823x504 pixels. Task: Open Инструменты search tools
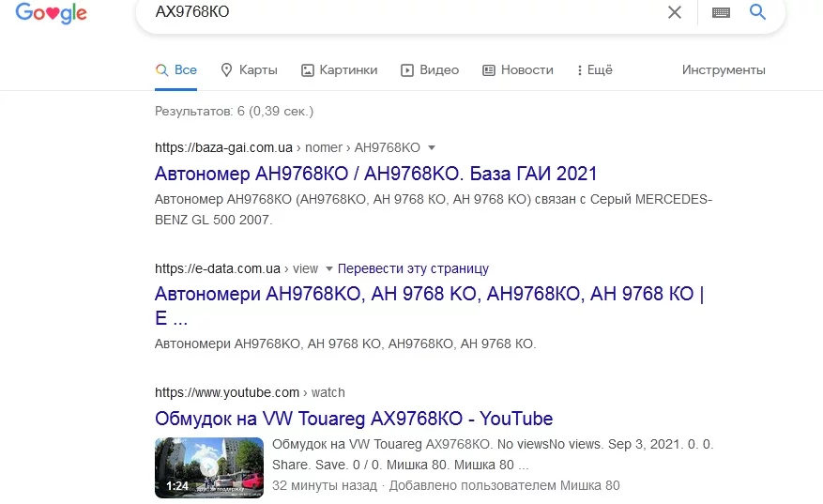(724, 69)
